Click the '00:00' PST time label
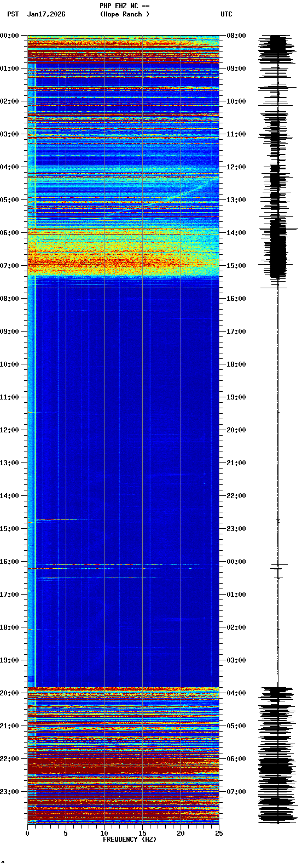This screenshot has width=302, height=868. pyautogui.click(x=10, y=36)
